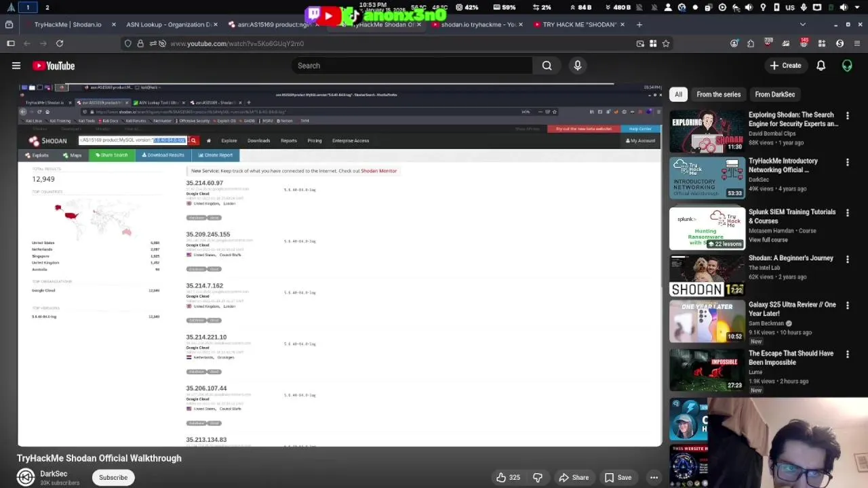
Task: Reload the page in the browser
Action: 60,43
